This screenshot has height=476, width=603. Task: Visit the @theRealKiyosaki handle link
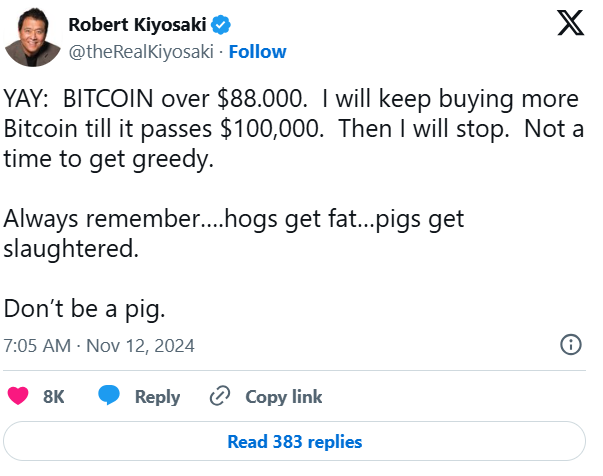coord(140,51)
